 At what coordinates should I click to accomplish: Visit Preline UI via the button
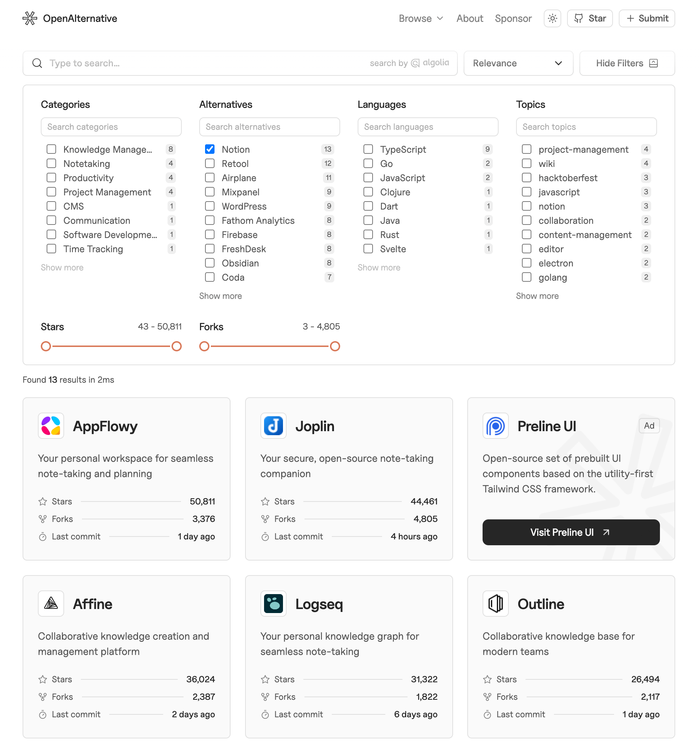click(x=571, y=532)
